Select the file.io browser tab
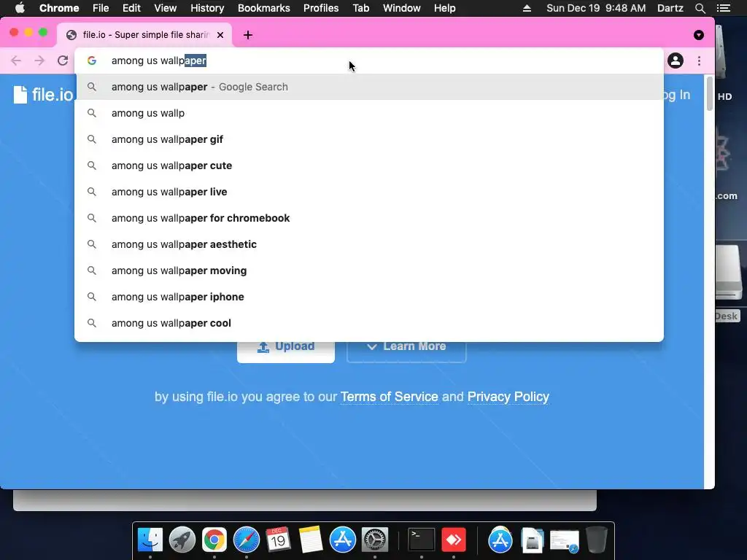Viewport: 747px width, 560px height. tap(144, 35)
